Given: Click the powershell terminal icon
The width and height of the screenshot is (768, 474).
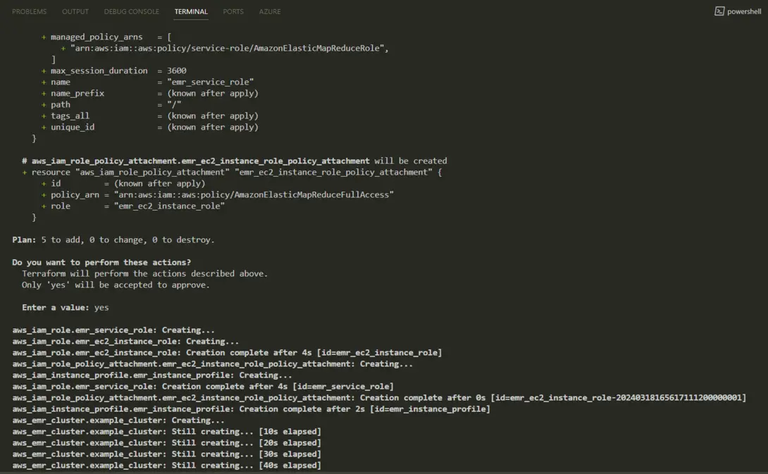Looking at the screenshot, I should [x=719, y=11].
